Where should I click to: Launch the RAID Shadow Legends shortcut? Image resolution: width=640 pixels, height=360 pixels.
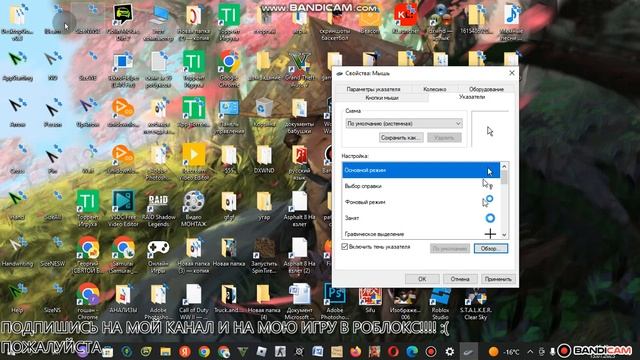click(158, 209)
